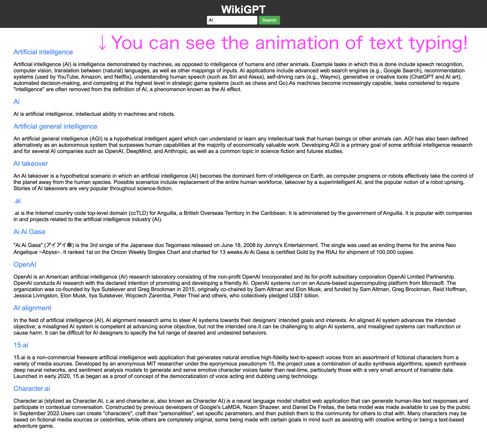Click the paragraph starting "In the field of artificial intelligence"

pyautogui.click(x=243, y=326)
